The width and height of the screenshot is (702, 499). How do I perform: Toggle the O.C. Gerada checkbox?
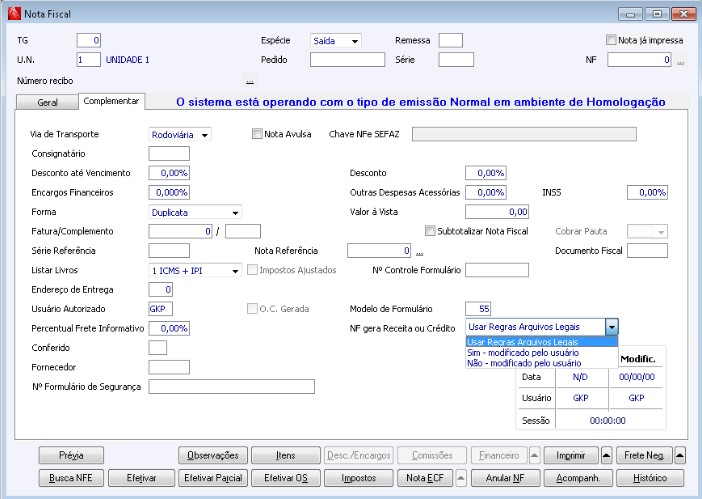pyautogui.click(x=253, y=309)
